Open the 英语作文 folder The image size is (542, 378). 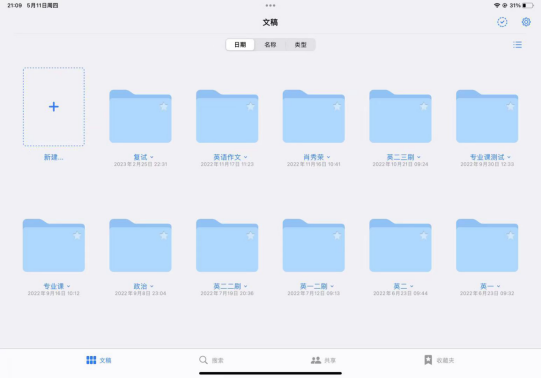[227, 116]
